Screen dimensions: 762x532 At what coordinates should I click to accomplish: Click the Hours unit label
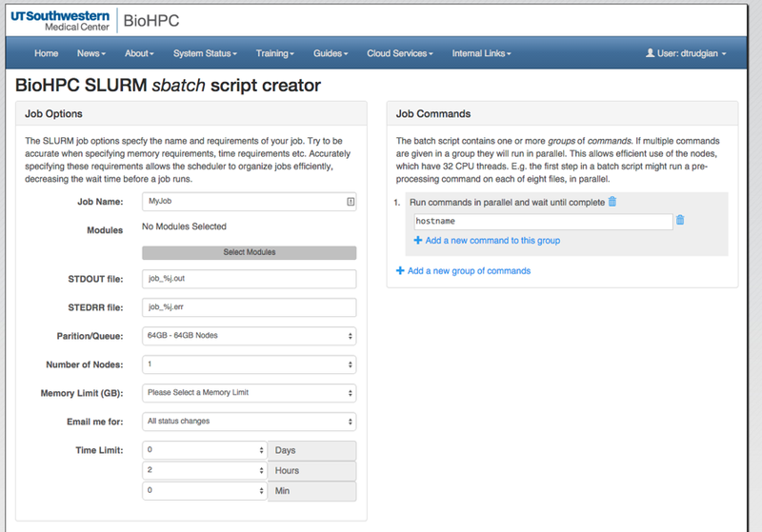click(x=312, y=471)
